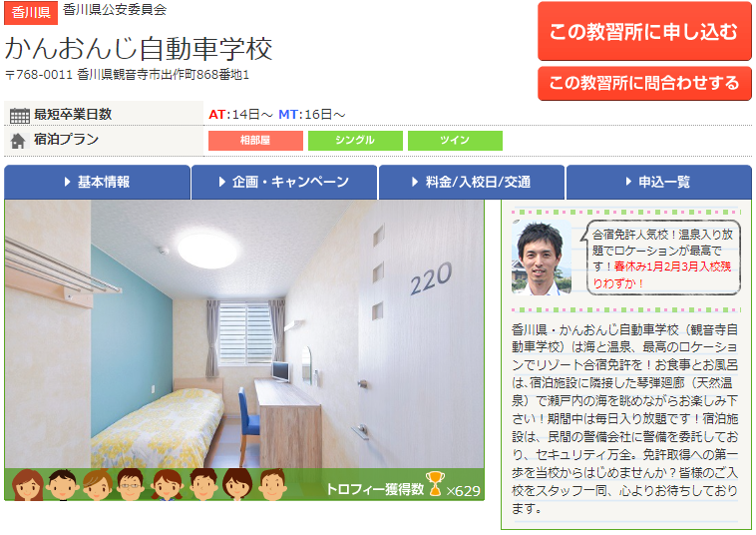This screenshot has height=535, width=756.
Task: Click the avatar face wearing glasses
Action: 130,484
